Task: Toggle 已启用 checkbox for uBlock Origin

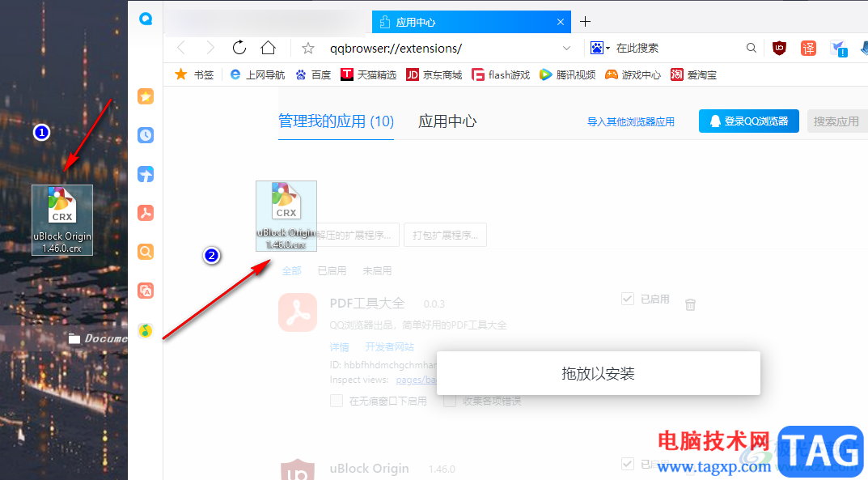Action: (x=627, y=463)
